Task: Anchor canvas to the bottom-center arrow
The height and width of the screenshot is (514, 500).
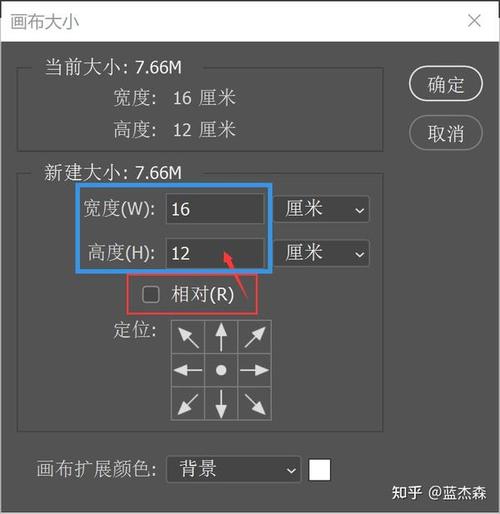Action: tap(221, 403)
